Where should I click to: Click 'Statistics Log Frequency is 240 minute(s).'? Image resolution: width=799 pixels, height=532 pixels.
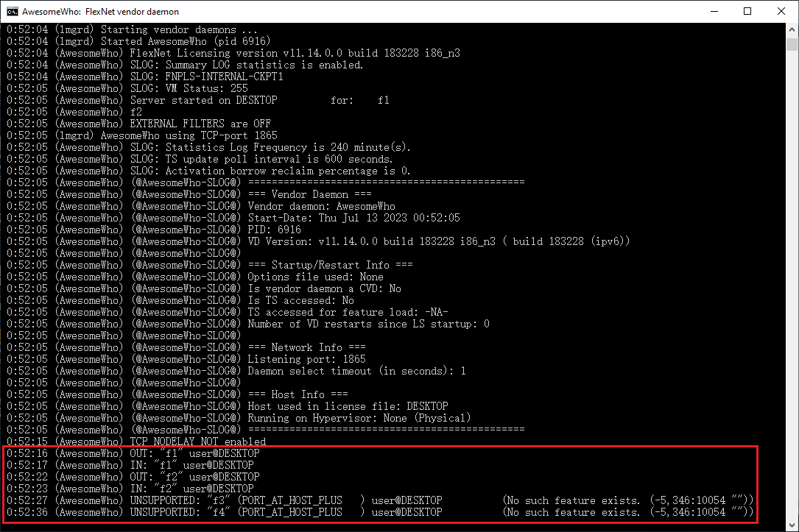[x=288, y=147]
